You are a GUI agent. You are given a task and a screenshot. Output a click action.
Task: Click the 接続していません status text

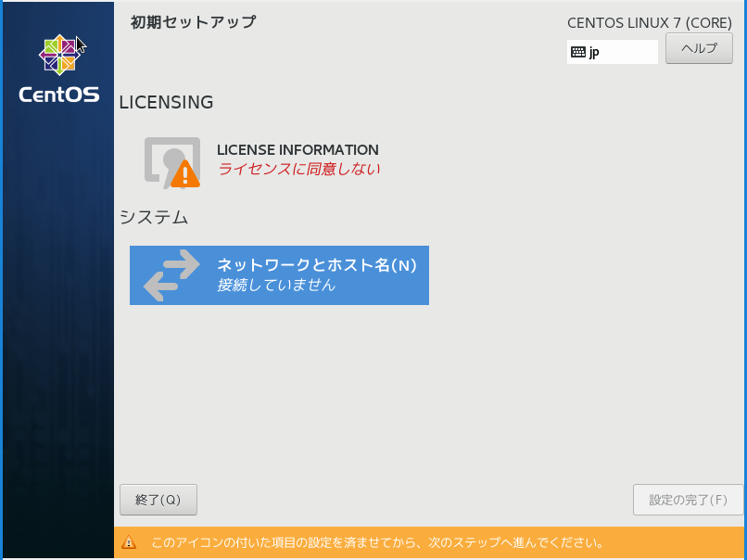click(276, 286)
